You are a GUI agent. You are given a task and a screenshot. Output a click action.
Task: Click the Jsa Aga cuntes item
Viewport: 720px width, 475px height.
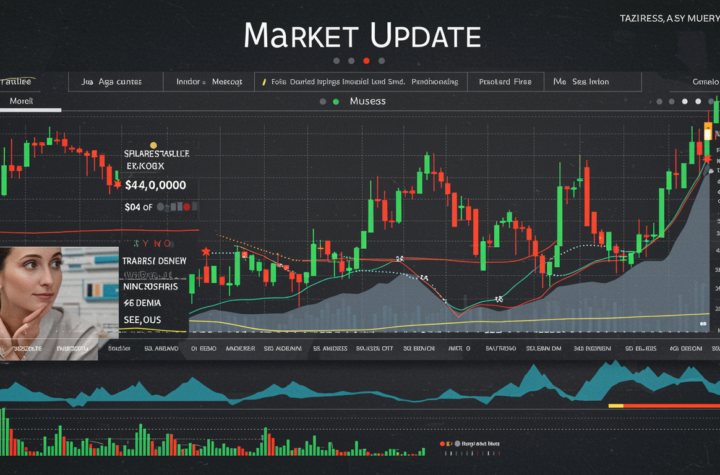click(111, 82)
